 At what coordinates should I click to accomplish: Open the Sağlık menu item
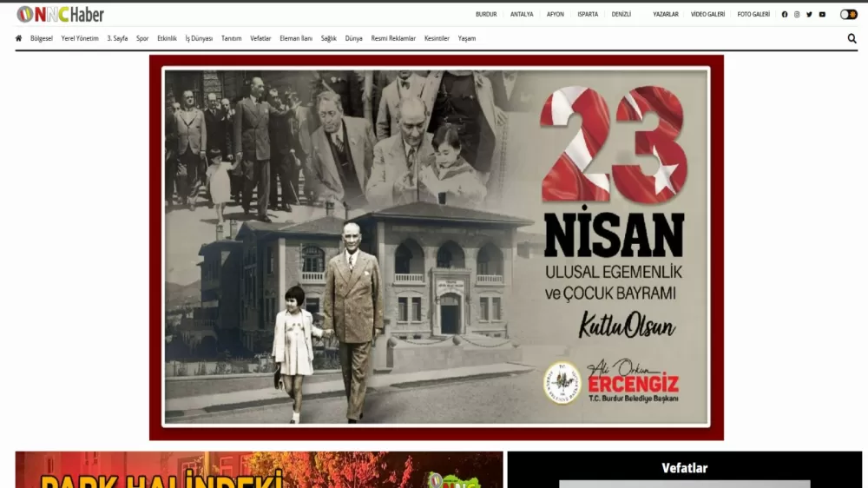click(x=328, y=38)
